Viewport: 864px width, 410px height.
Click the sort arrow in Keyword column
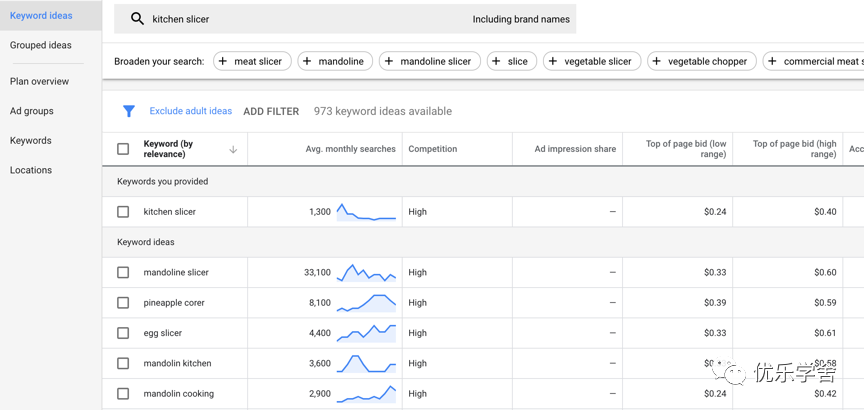pos(233,149)
